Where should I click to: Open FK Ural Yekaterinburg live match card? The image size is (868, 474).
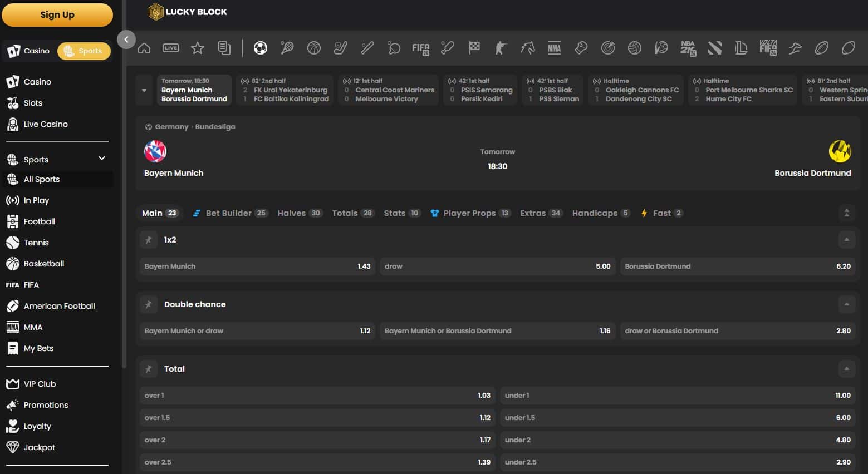[x=285, y=90]
